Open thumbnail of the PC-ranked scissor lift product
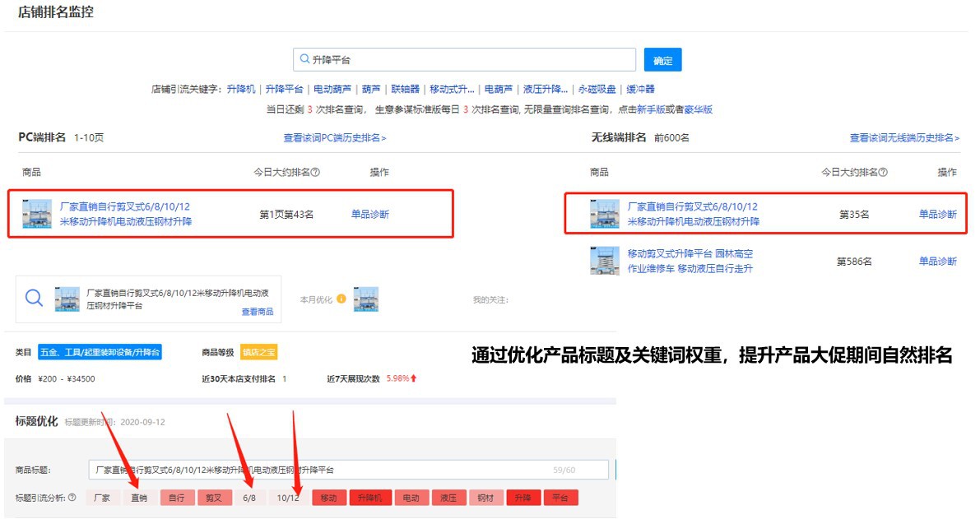This screenshot has height=519, width=980. click(x=37, y=214)
